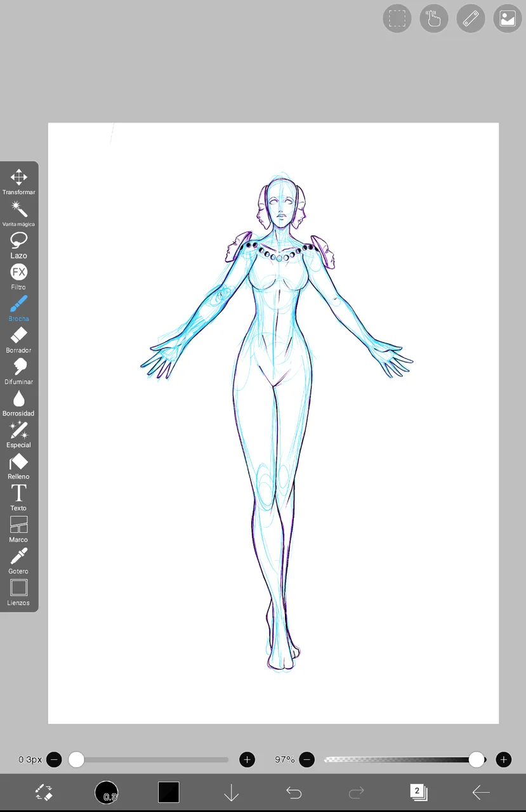Select the Especial tool
Screen dimensions: 526x812
pyautogui.click(x=18, y=435)
